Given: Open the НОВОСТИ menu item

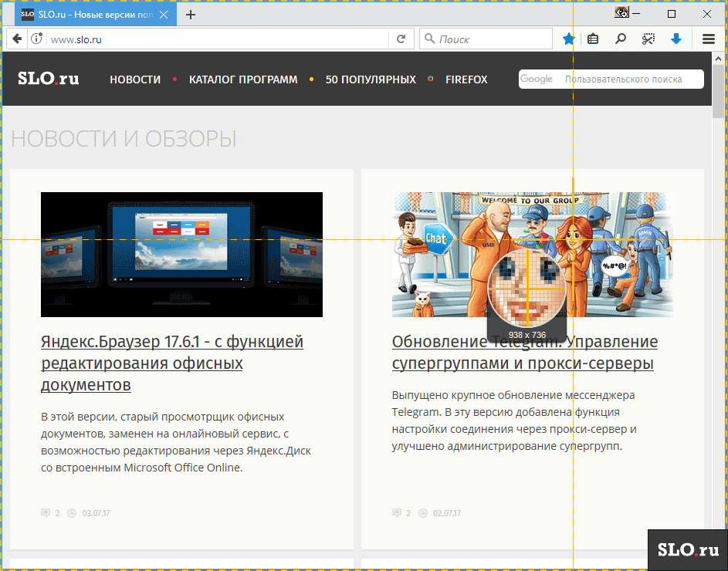Looking at the screenshot, I should coord(135,79).
